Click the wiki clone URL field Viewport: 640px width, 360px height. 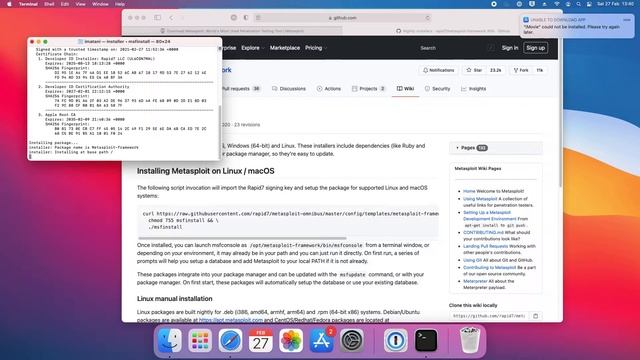coord(489,316)
